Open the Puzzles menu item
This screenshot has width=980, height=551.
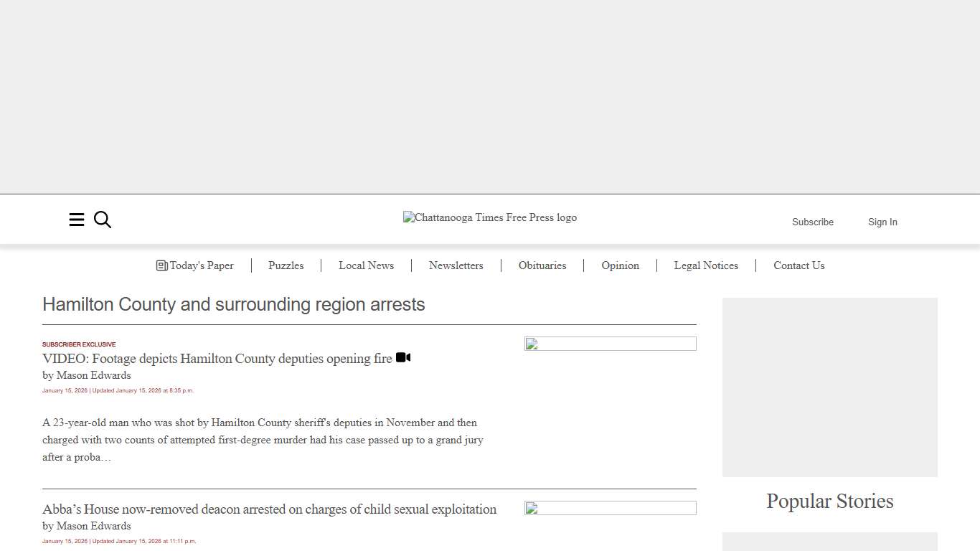[286, 265]
